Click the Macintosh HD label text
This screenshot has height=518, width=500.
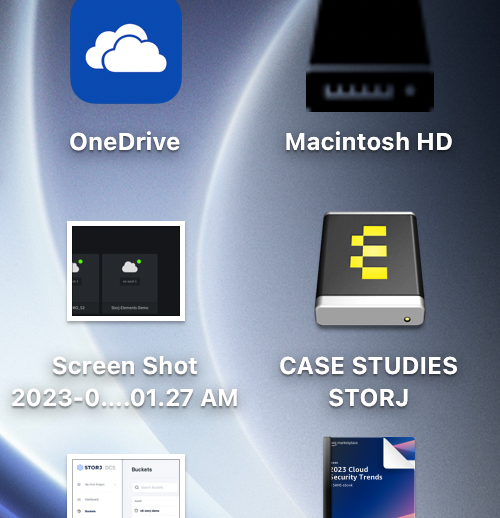369,142
